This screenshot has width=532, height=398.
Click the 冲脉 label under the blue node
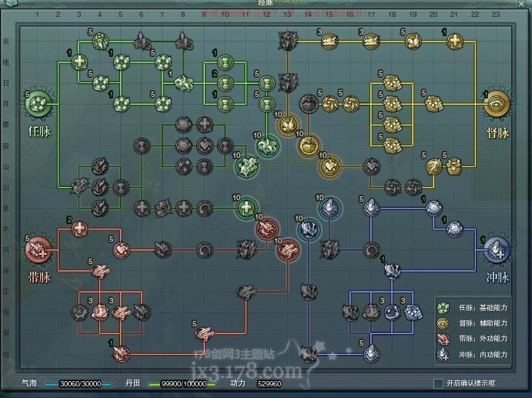[497, 278]
